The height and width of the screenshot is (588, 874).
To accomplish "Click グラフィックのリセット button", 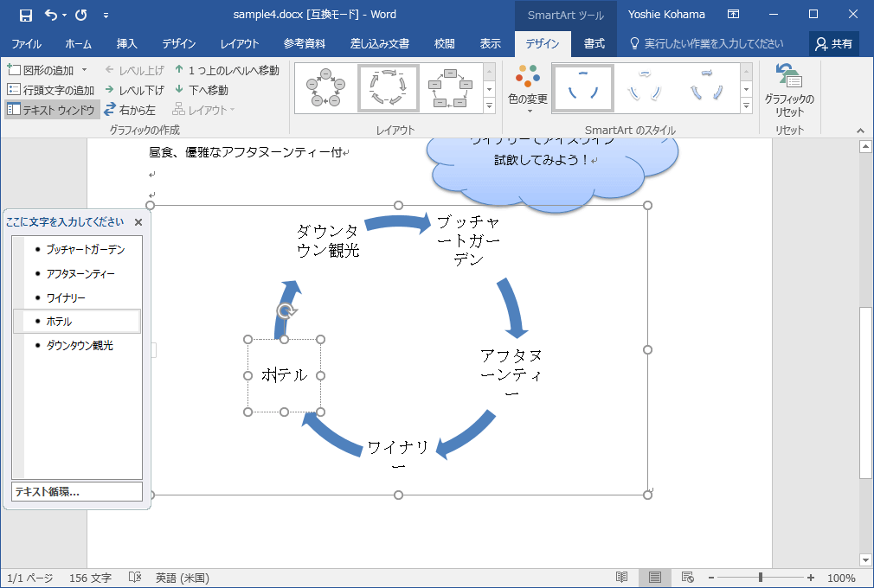I will point(789,91).
